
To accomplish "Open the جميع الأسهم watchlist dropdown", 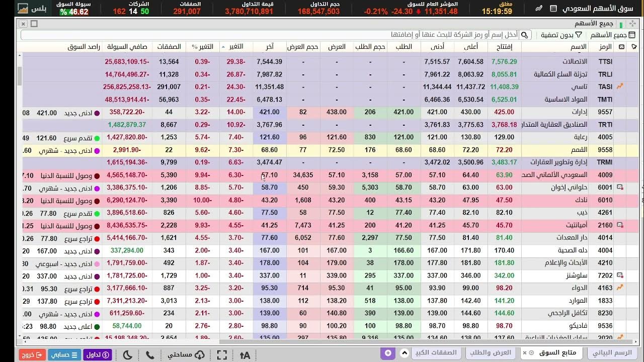I will tap(612, 35).
